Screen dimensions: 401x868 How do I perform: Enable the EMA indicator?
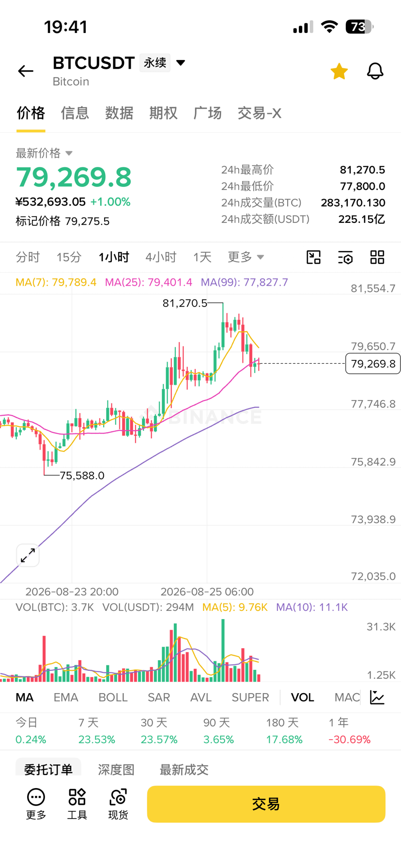[x=66, y=697]
